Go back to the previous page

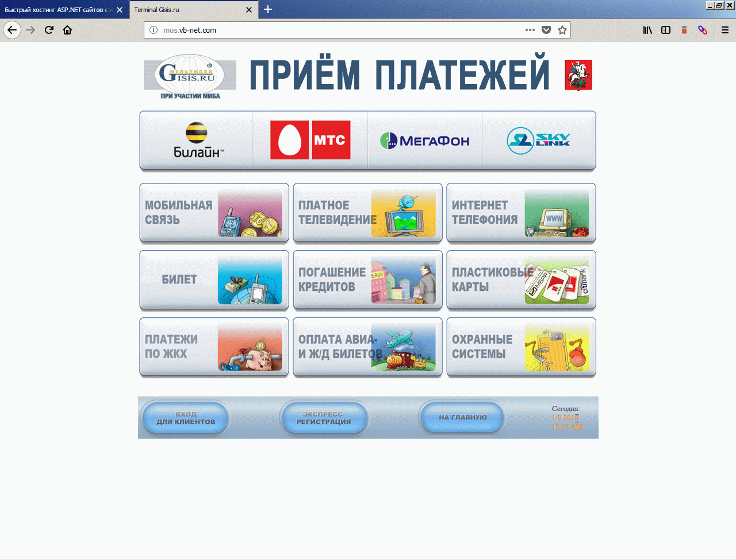pyautogui.click(x=12, y=30)
